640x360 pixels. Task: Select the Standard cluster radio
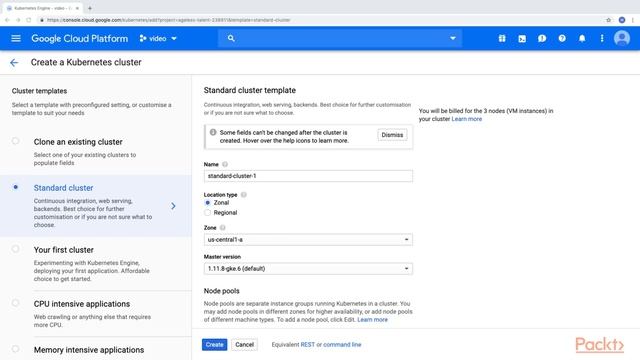click(16, 187)
